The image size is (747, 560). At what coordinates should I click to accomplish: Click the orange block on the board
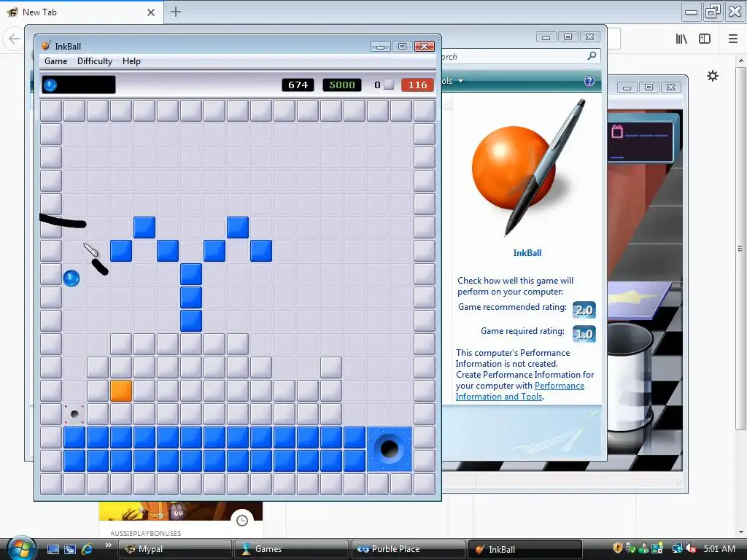point(121,391)
